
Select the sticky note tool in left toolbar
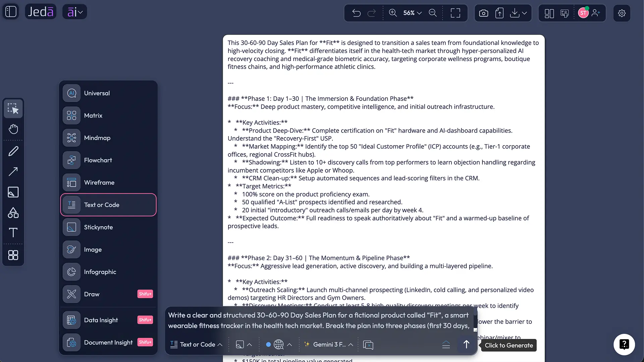pyautogui.click(x=13, y=192)
